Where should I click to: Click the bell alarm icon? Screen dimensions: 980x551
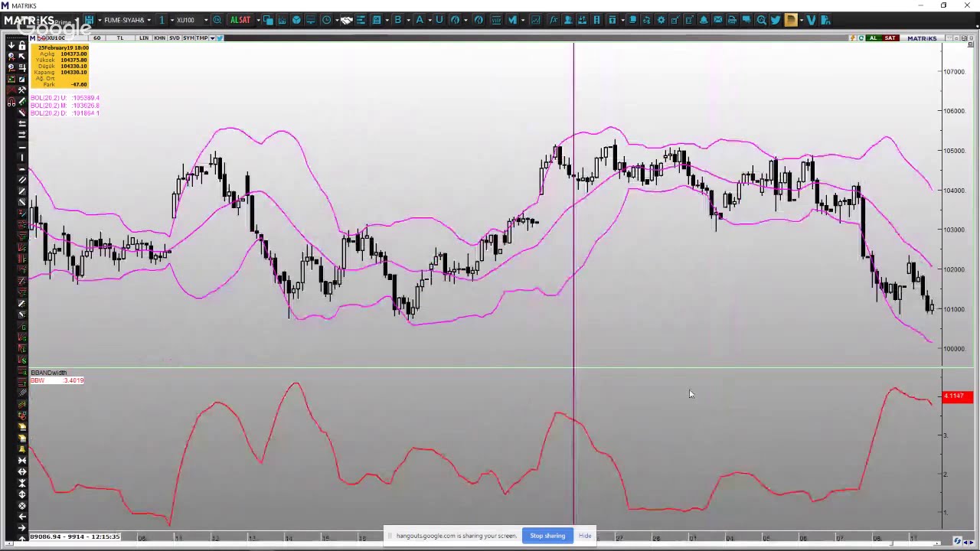[704, 20]
